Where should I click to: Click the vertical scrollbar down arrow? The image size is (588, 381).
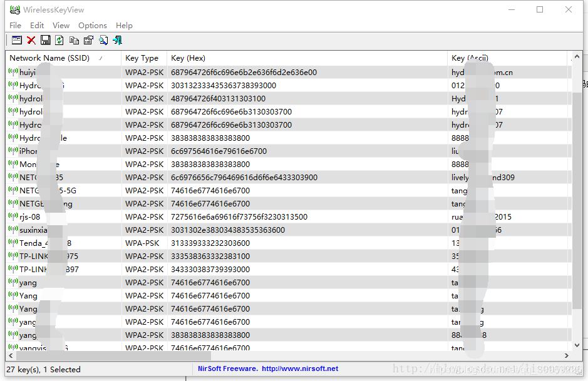coord(577,345)
